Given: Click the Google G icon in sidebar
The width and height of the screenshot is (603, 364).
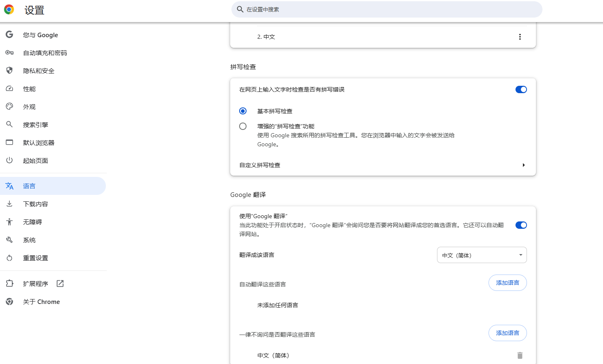Looking at the screenshot, I should click(x=9, y=35).
